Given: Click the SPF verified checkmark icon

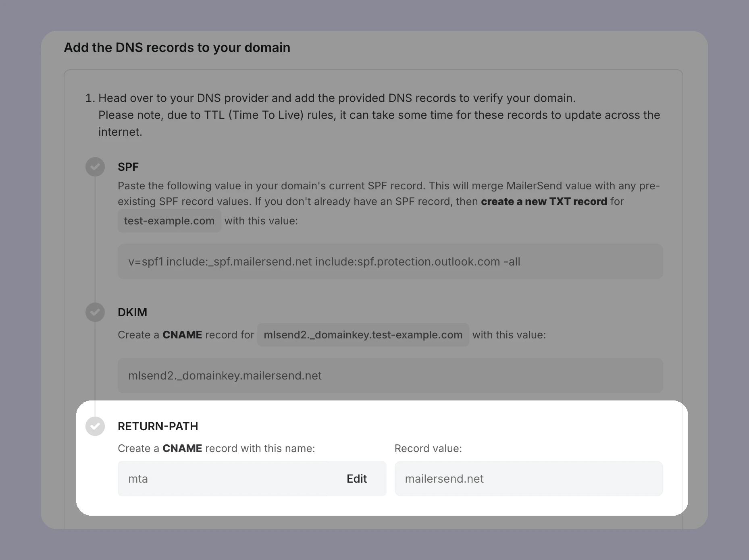Looking at the screenshot, I should tap(95, 166).
